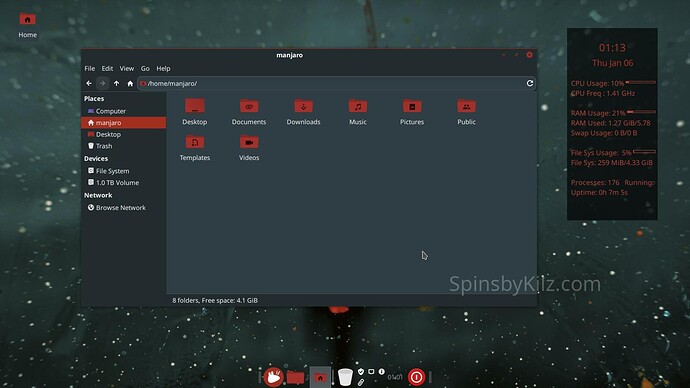Open the Help menu
This screenshot has width=690, height=388.
(x=163, y=69)
